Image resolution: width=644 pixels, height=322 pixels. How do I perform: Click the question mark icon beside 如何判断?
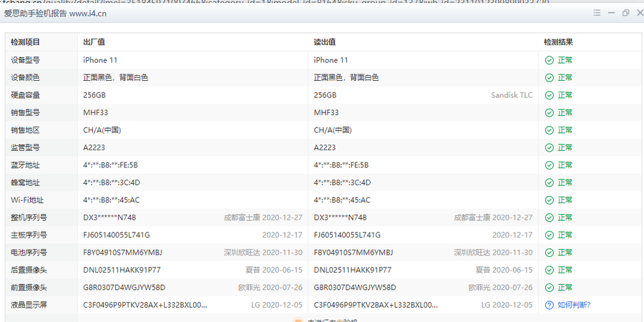coord(549,305)
